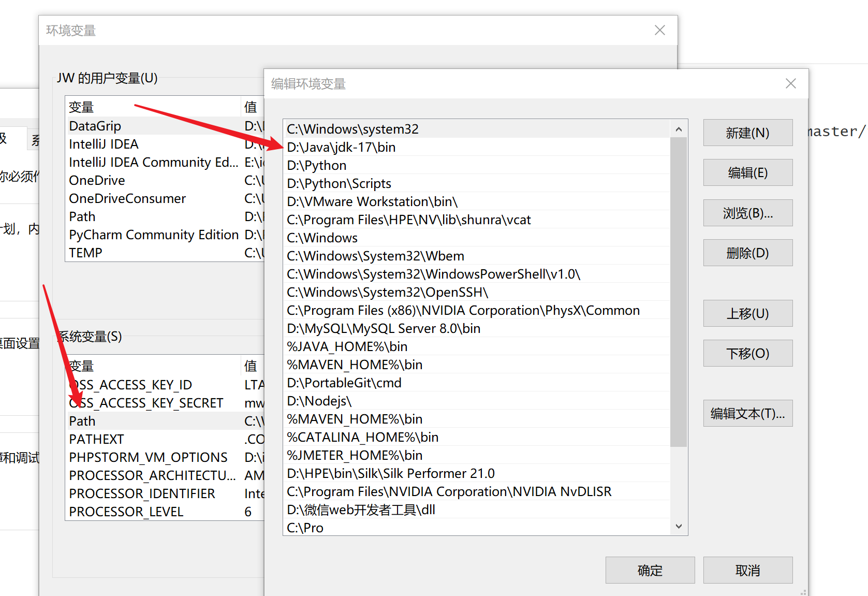Click the 删除(D) button
868x596 pixels.
point(747,253)
